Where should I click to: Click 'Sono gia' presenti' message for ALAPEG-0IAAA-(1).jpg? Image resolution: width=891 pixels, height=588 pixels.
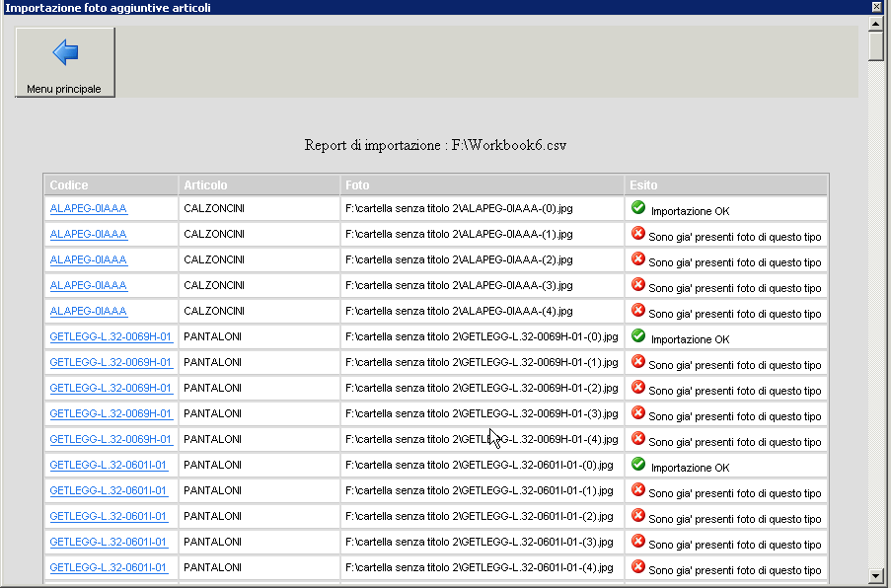735,237
